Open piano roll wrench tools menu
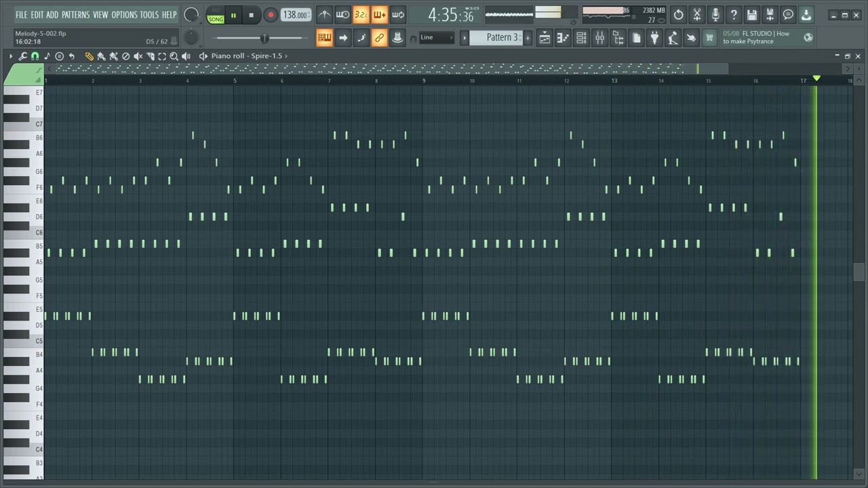This screenshot has width=868, height=488. (x=23, y=56)
